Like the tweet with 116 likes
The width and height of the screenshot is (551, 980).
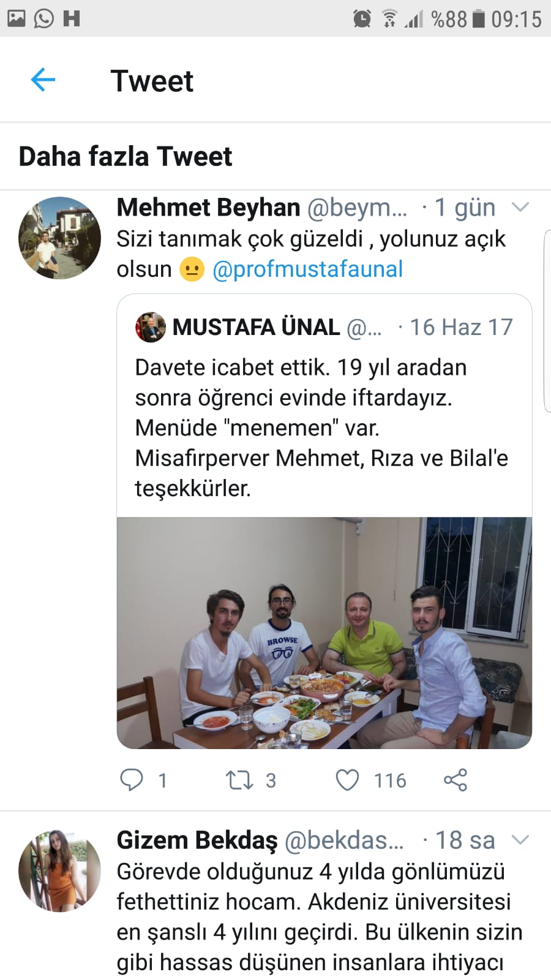tap(347, 780)
